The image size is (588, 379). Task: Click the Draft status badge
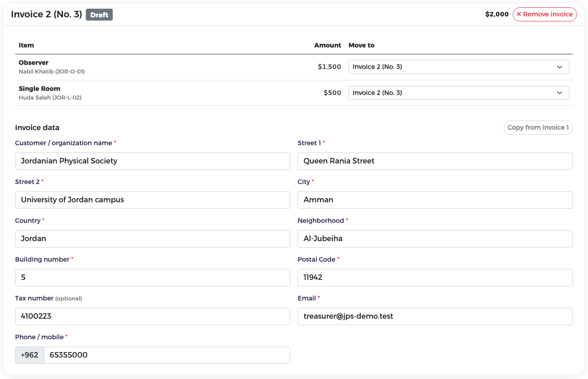pyautogui.click(x=99, y=15)
